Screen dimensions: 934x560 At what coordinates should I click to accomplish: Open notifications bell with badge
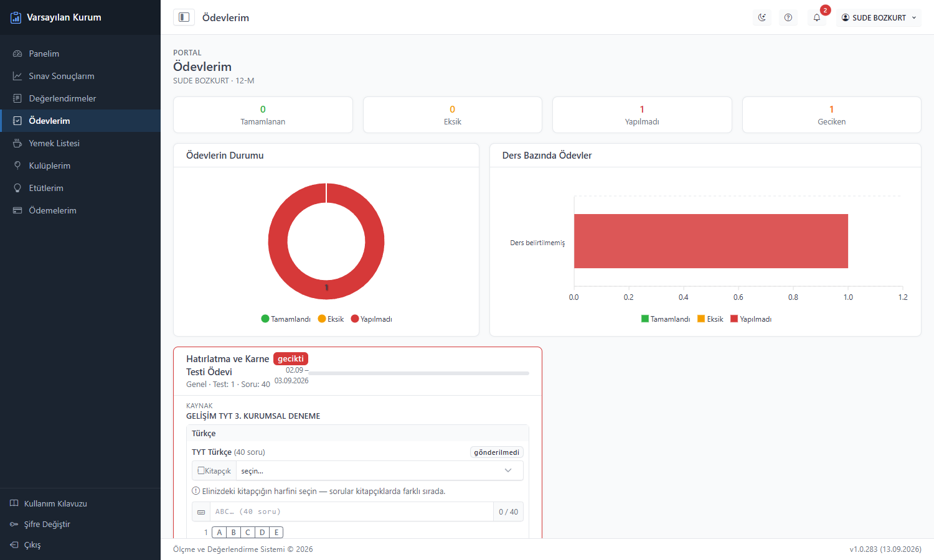point(817,17)
